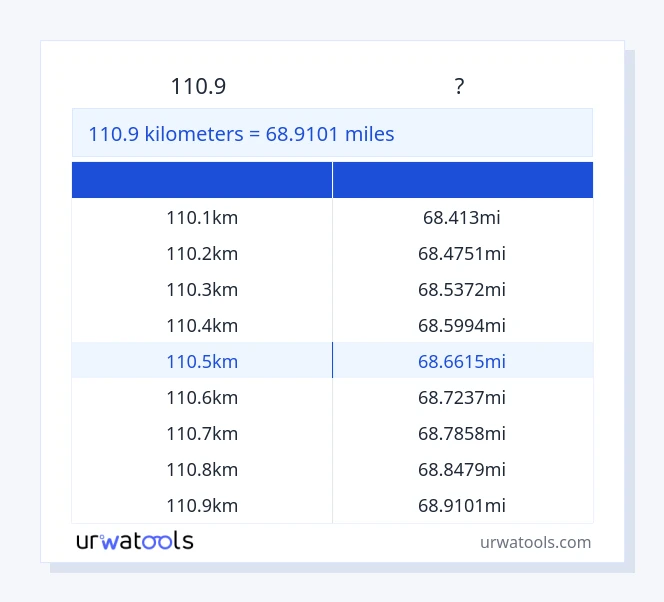Click the left blue table header
This screenshot has height=602, width=664.
202,180
